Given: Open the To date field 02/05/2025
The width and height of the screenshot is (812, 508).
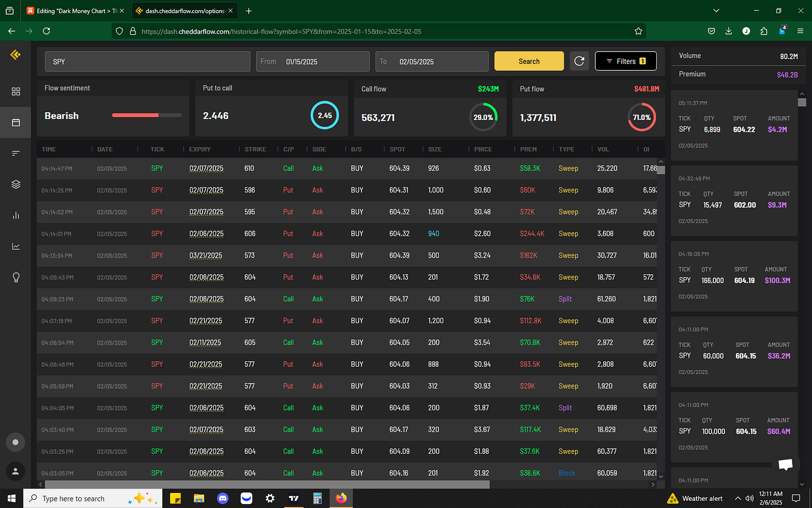Looking at the screenshot, I should click(432, 61).
